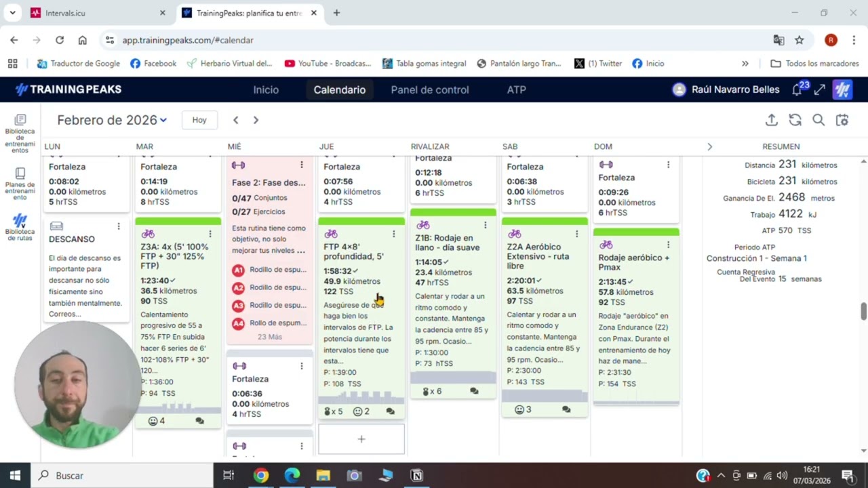This screenshot has height=488, width=868.
Task: Open the 23 Más link in Fase 2 card
Action: 270,337
